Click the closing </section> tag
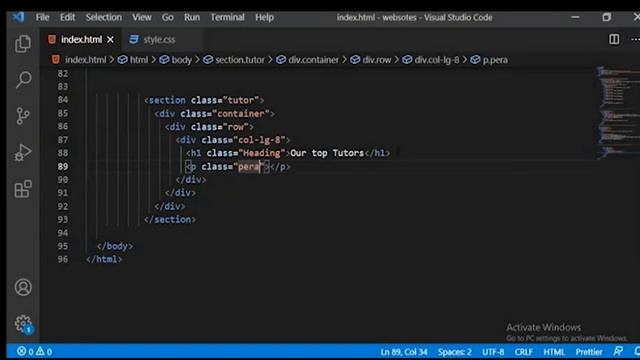The height and width of the screenshot is (360, 640). [170, 220]
